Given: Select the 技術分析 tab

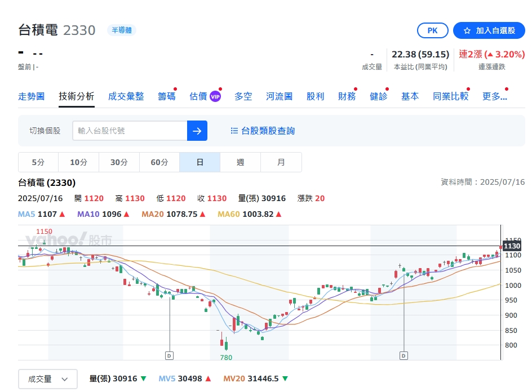Looking at the screenshot, I should coord(76,96).
